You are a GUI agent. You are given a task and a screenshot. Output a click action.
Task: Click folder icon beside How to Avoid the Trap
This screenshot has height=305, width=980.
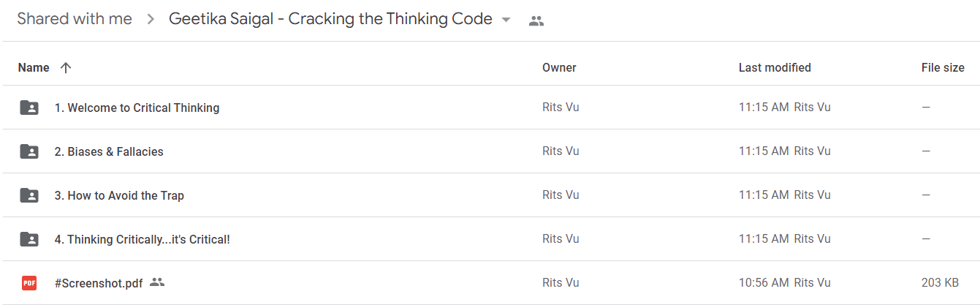pyautogui.click(x=29, y=195)
